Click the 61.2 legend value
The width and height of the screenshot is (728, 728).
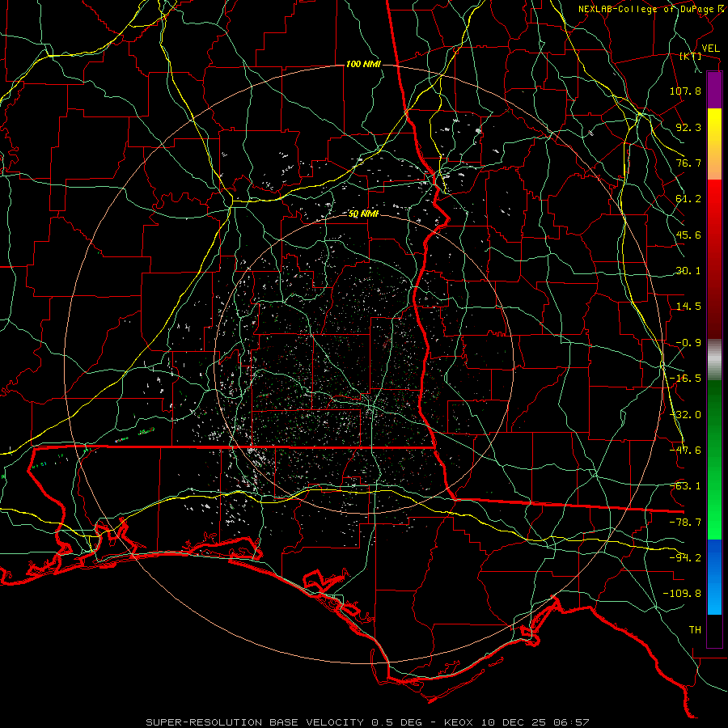[688, 199]
